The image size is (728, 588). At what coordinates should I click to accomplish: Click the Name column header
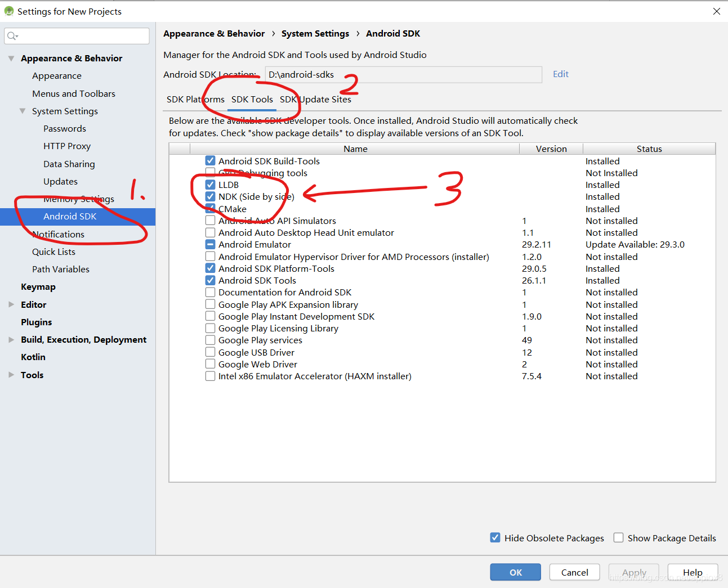355,149
